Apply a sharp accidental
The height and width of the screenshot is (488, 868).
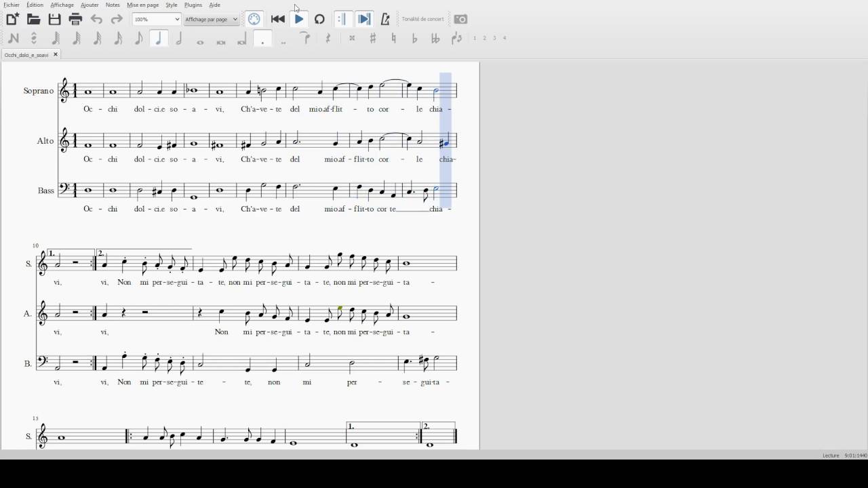click(373, 39)
